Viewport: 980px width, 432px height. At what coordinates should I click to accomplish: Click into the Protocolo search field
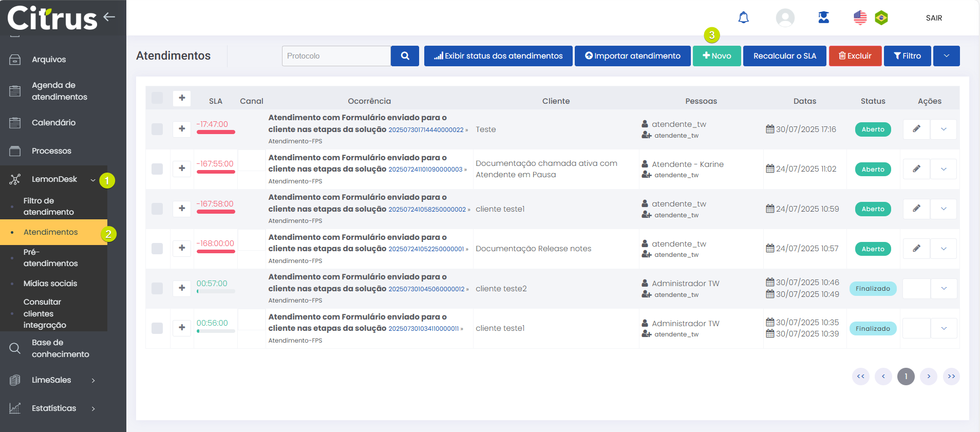pos(336,56)
